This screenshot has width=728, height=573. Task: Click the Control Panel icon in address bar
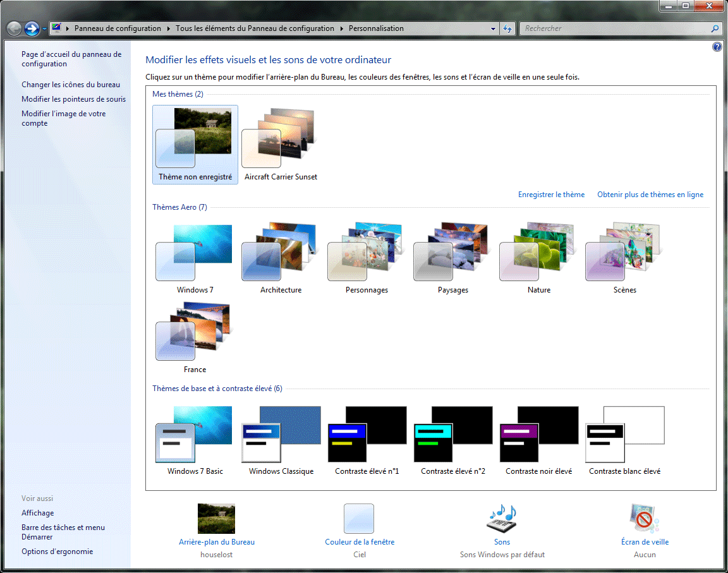pos(57,28)
